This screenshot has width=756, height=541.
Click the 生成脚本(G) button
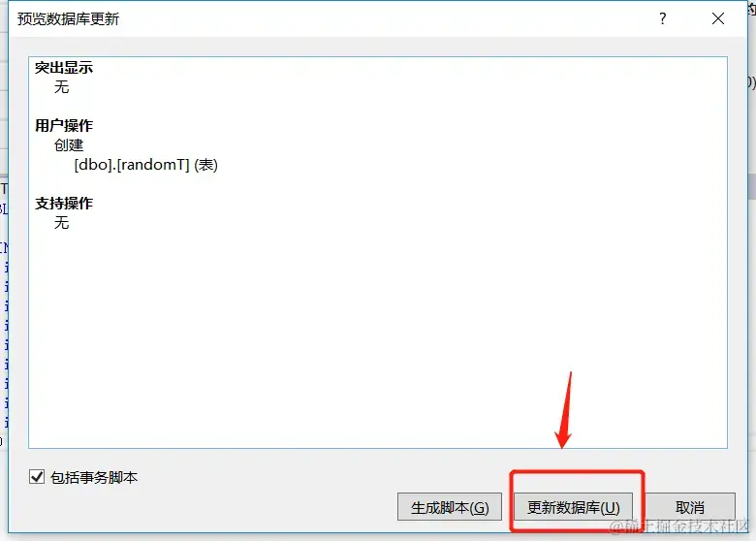[450, 507]
